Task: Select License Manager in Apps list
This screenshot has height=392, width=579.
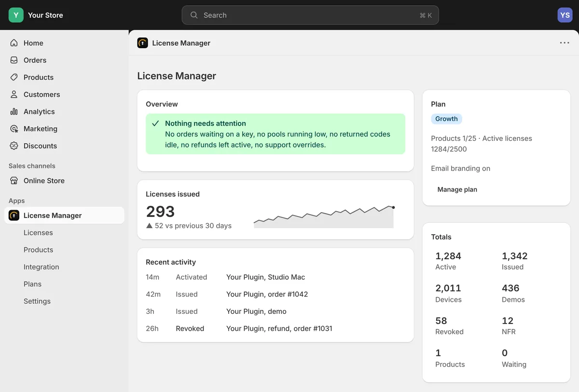Action: 64,216
